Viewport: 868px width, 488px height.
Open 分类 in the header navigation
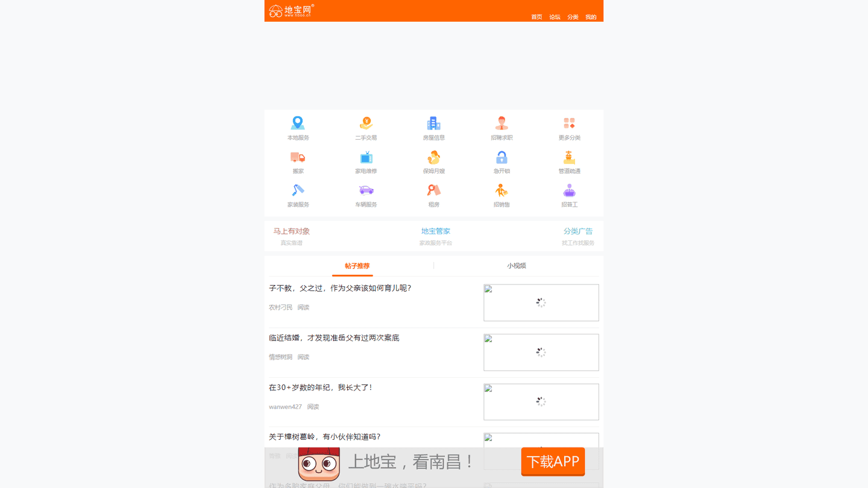coord(573,17)
